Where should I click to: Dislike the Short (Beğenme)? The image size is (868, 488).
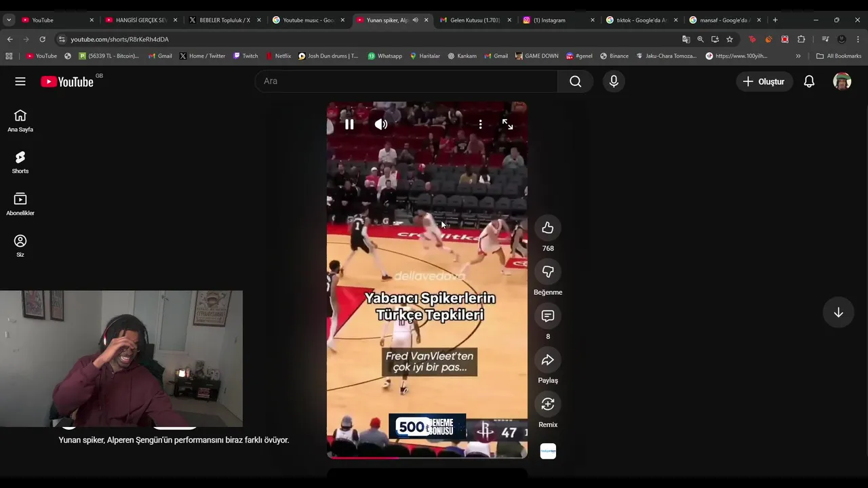548,272
